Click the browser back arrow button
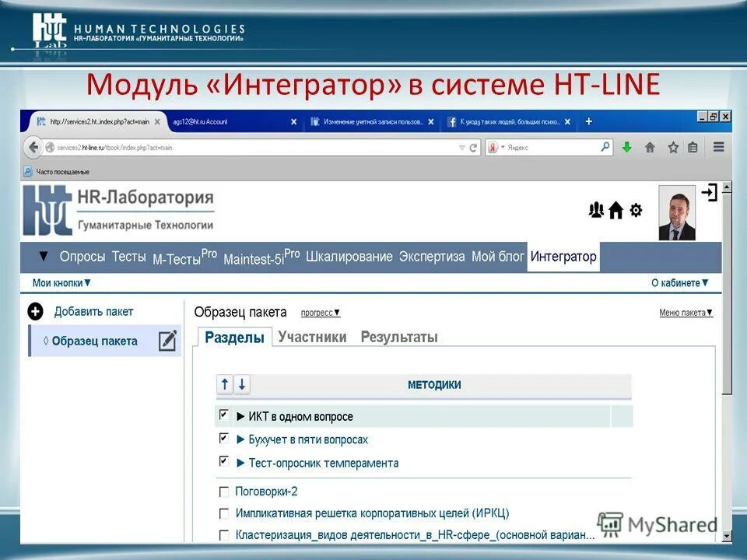 pos(33,147)
